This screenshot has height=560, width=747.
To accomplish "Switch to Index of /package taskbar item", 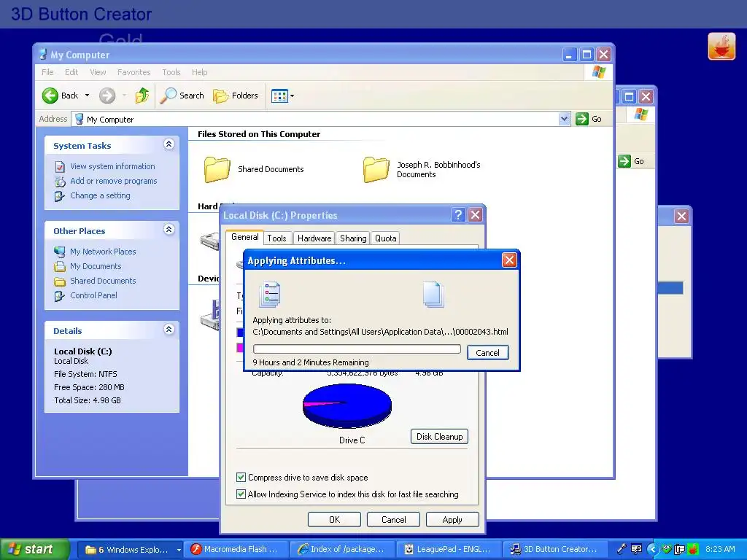I will (x=344, y=549).
